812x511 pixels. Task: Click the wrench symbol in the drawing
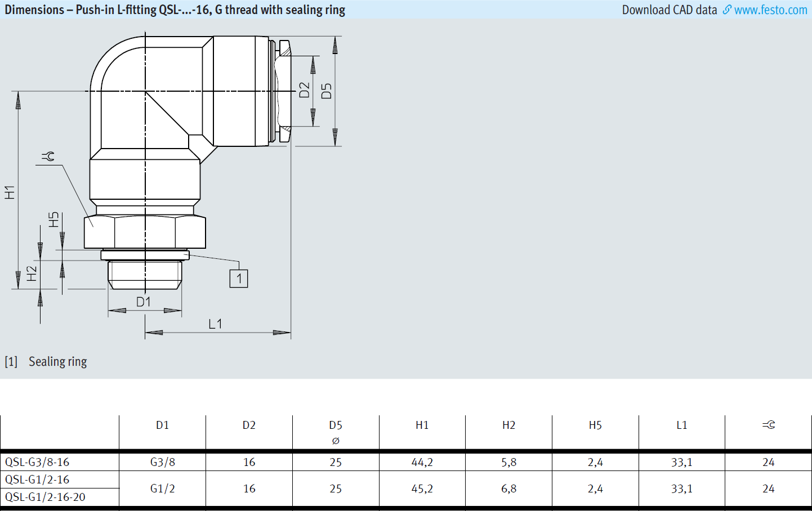[48, 156]
